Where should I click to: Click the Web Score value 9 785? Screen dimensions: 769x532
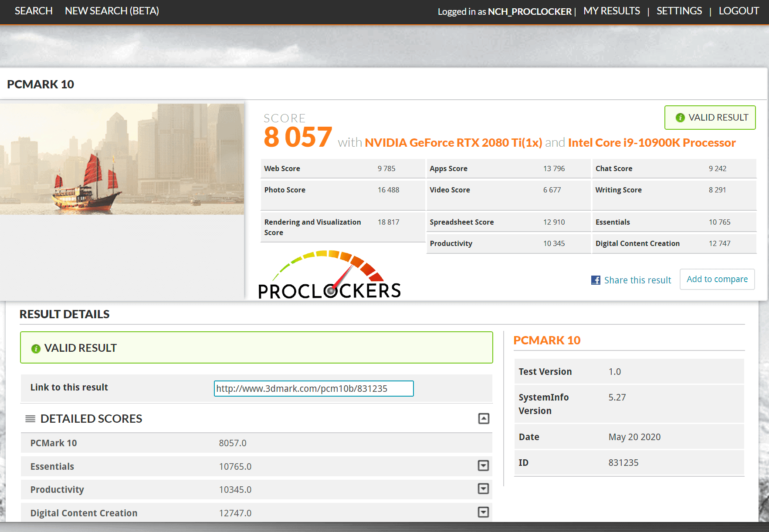[386, 168]
